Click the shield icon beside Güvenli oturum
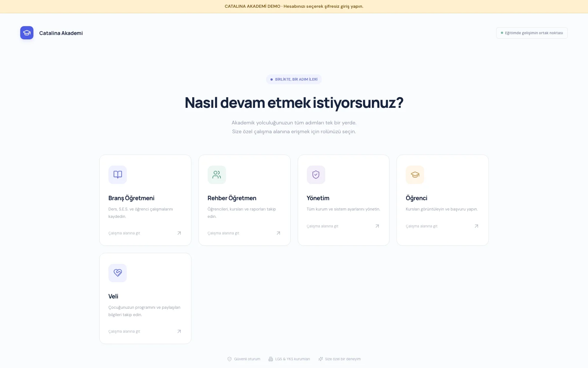Image resolution: width=588 pixels, height=368 pixels. click(230, 359)
